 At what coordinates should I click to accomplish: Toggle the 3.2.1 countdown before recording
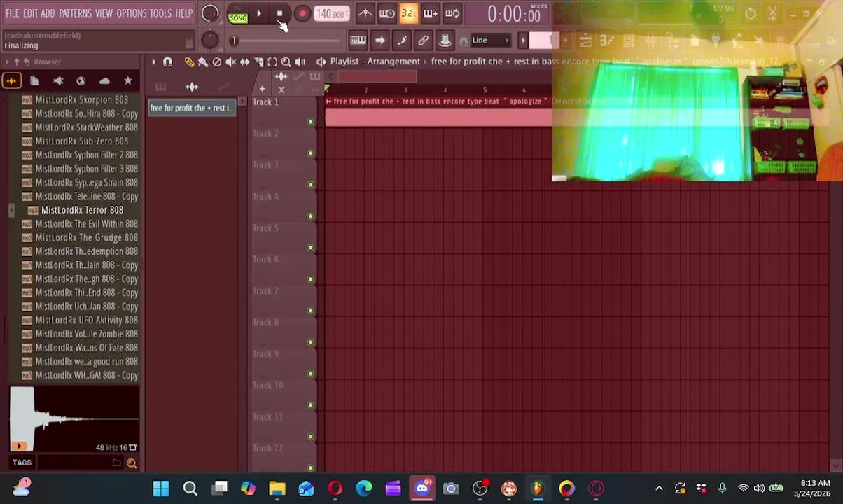408,13
